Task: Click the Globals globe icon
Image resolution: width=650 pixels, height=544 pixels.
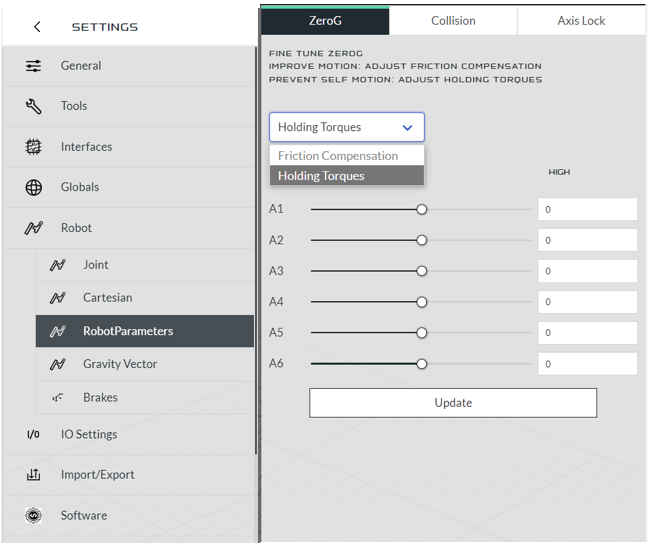Action: pyautogui.click(x=34, y=187)
